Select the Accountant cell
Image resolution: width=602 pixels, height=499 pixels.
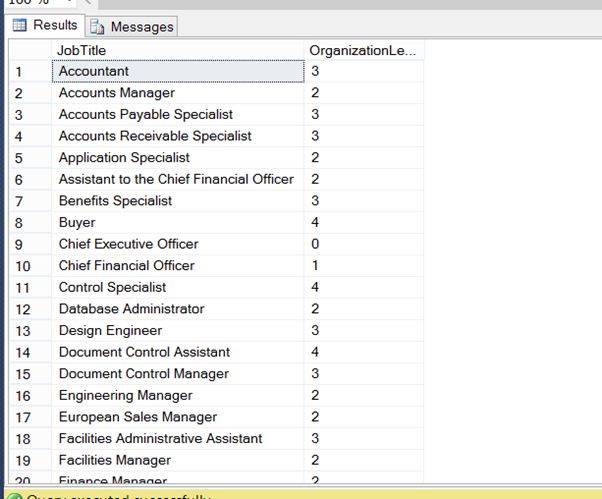(178, 71)
